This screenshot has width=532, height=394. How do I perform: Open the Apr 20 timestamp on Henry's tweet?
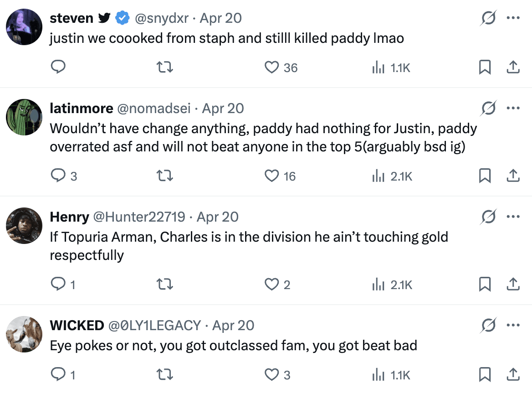(x=218, y=217)
